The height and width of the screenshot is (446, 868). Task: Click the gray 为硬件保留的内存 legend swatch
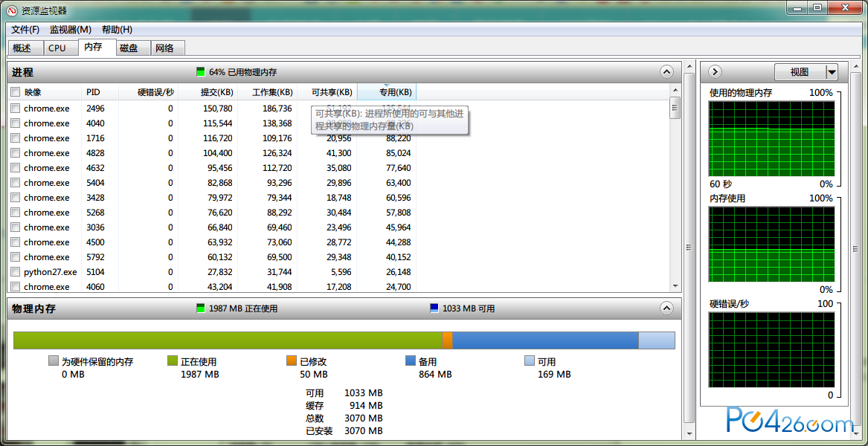(53, 361)
